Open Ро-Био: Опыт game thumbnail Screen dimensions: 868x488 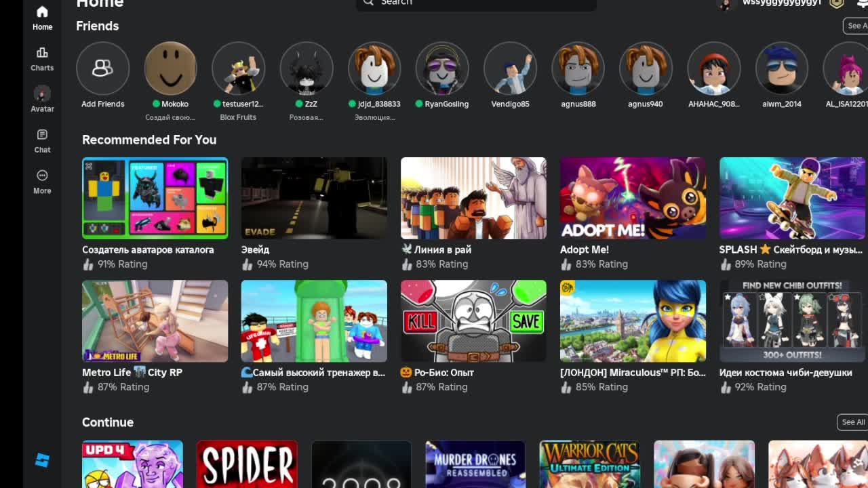click(x=473, y=321)
